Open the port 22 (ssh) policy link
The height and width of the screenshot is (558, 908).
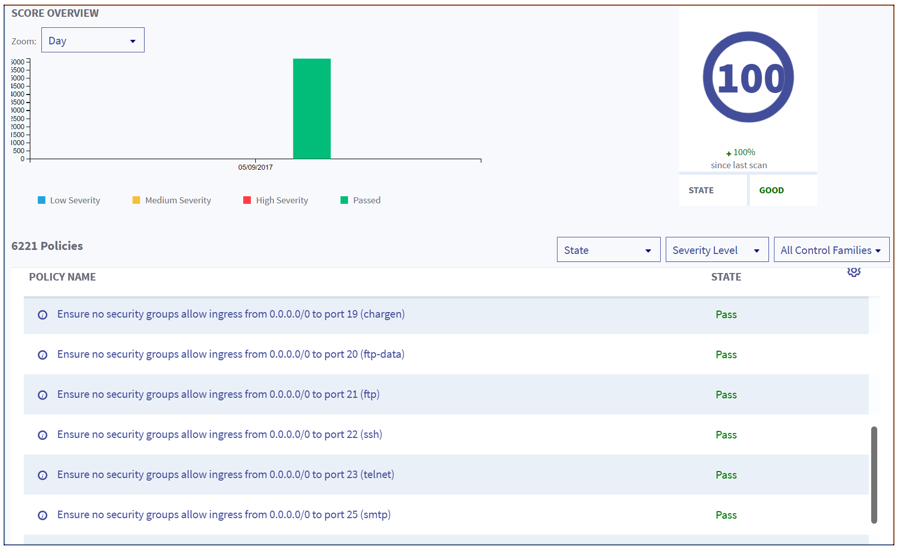pyautogui.click(x=219, y=434)
